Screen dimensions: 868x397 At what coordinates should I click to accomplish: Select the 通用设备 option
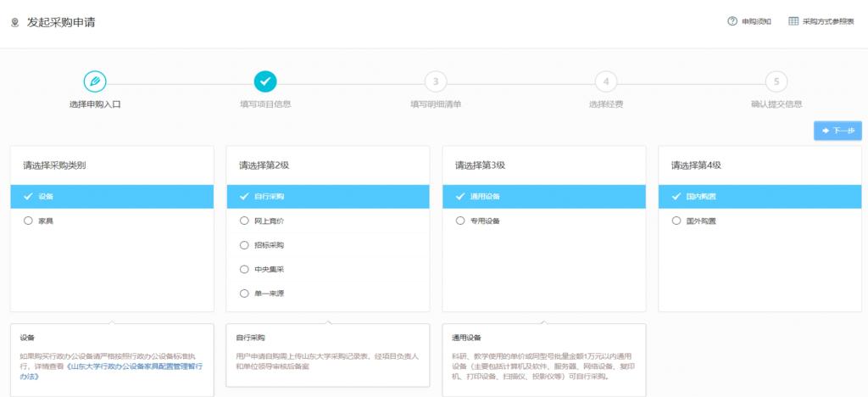(544, 197)
